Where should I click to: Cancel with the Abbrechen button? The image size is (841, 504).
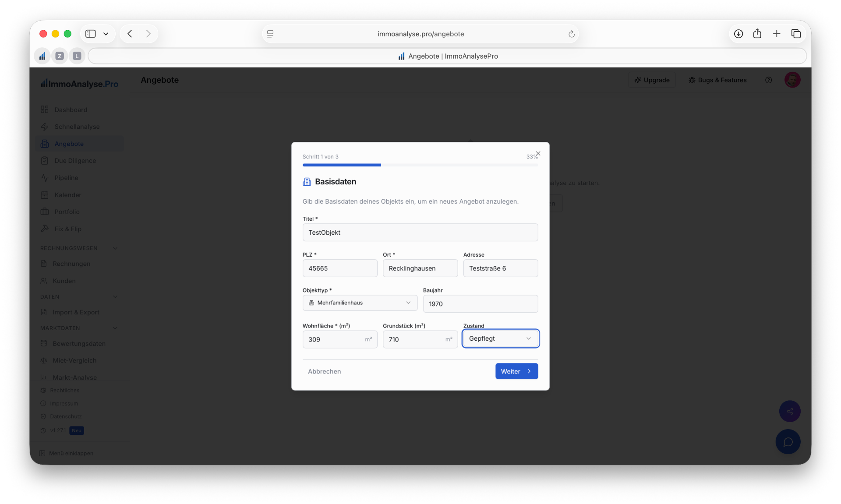click(324, 371)
